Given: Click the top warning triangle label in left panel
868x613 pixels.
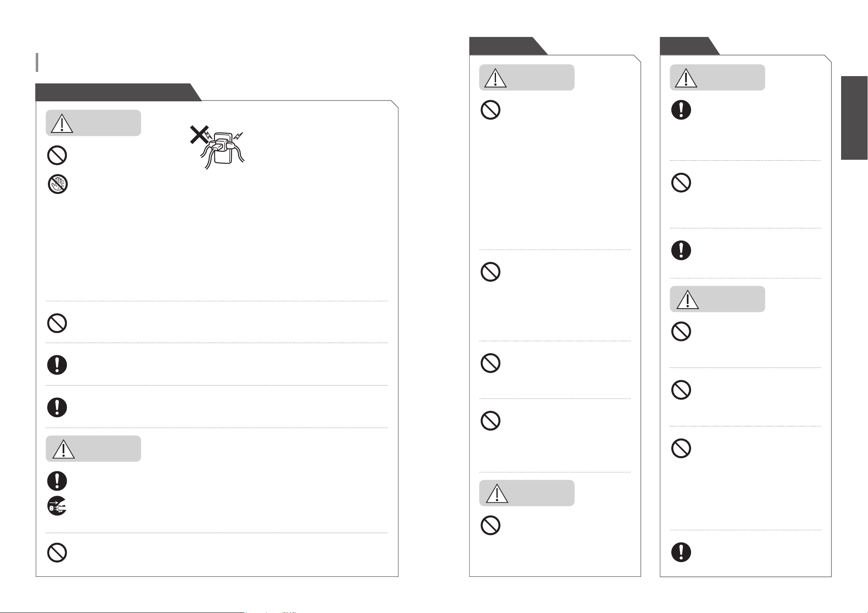Looking at the screenshot, I should [93, 123].
